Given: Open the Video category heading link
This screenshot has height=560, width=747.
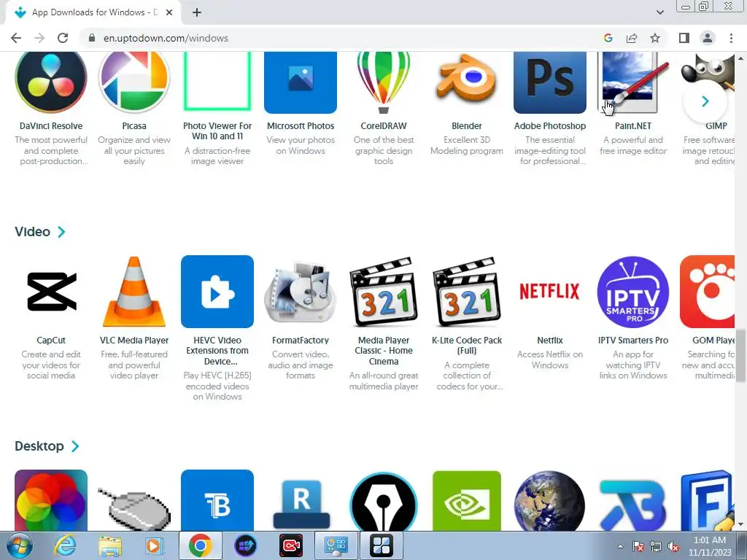Looking at the screenshot, I should (32, 232).
